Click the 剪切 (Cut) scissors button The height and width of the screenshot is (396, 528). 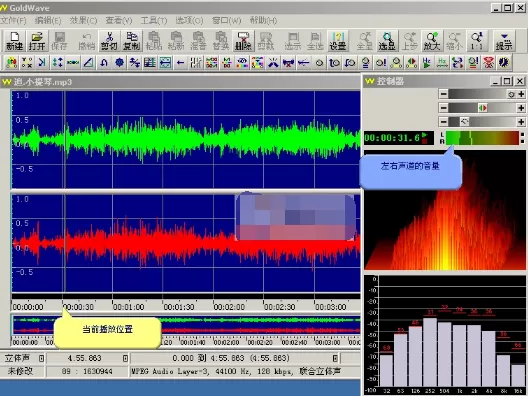click(109, 41)
